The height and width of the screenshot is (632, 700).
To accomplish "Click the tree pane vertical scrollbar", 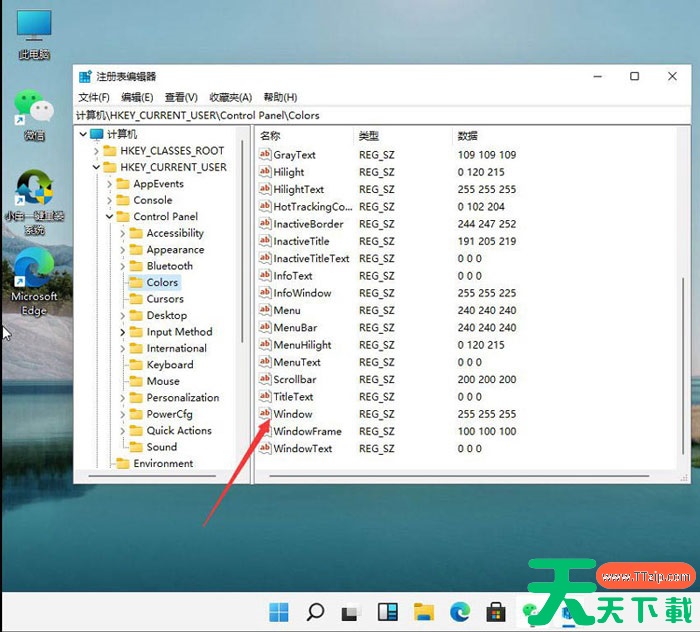I will click(x=242, y=241).
